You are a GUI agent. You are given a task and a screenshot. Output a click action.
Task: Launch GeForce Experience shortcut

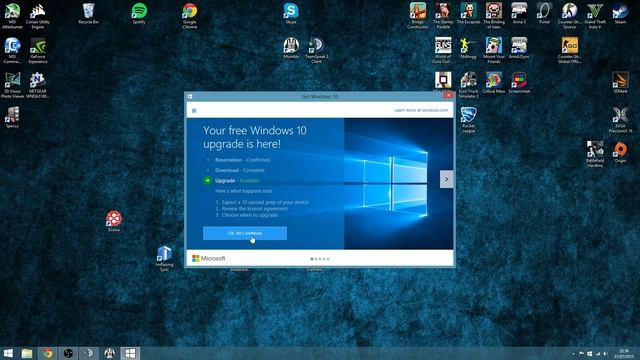(38, 50)
